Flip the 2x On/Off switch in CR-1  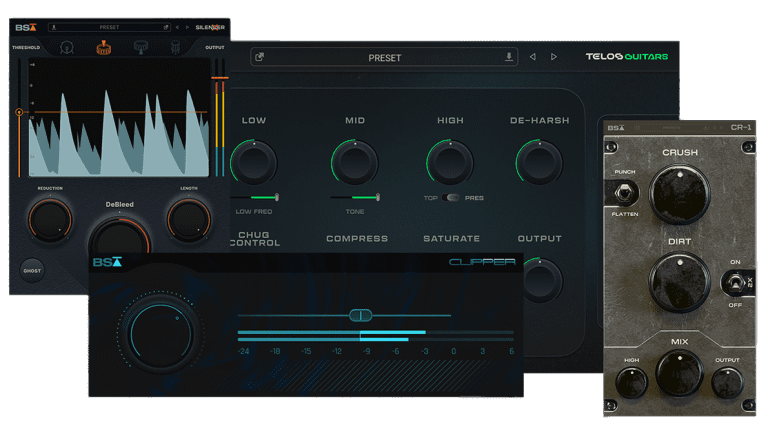point(734,283)
